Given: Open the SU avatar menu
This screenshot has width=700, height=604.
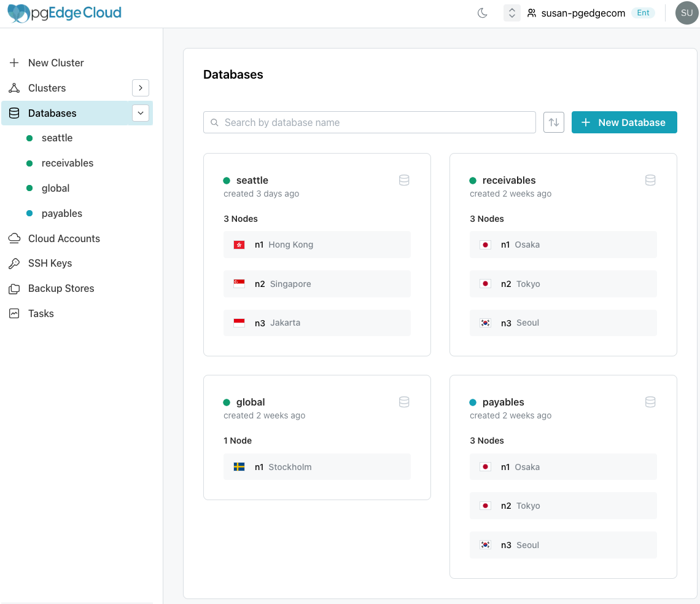Looking at the screenshot, I should coord(686,12).
